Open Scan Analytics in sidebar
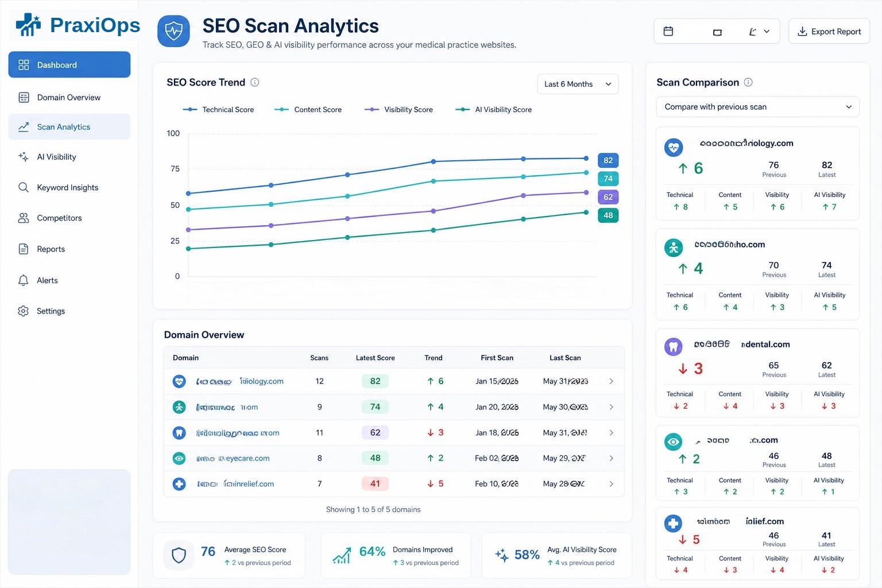The height and width of the screenshot is (588, 882). 69,127
